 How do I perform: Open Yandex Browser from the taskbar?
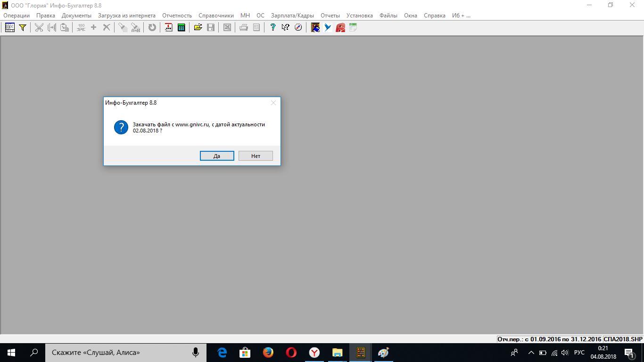(x=314, y=353)
